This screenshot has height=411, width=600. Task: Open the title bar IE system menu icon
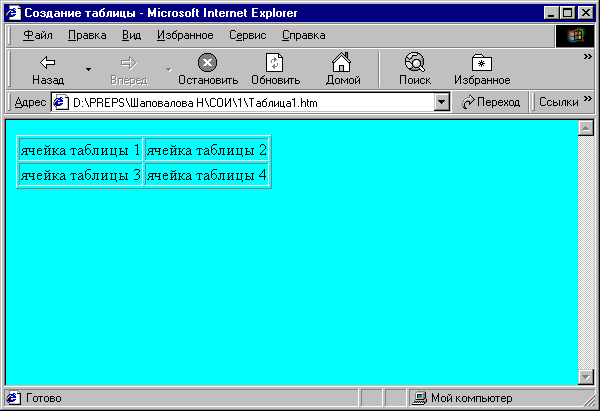(13, 13)
